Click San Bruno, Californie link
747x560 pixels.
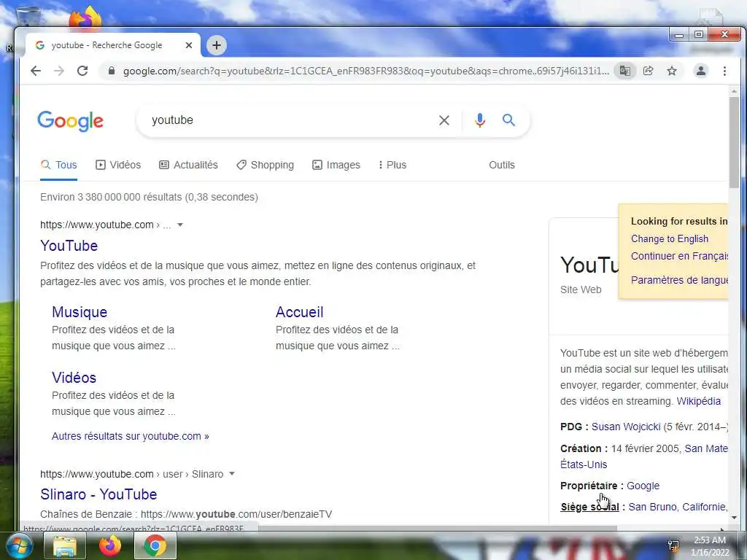(x=678, y=507)
